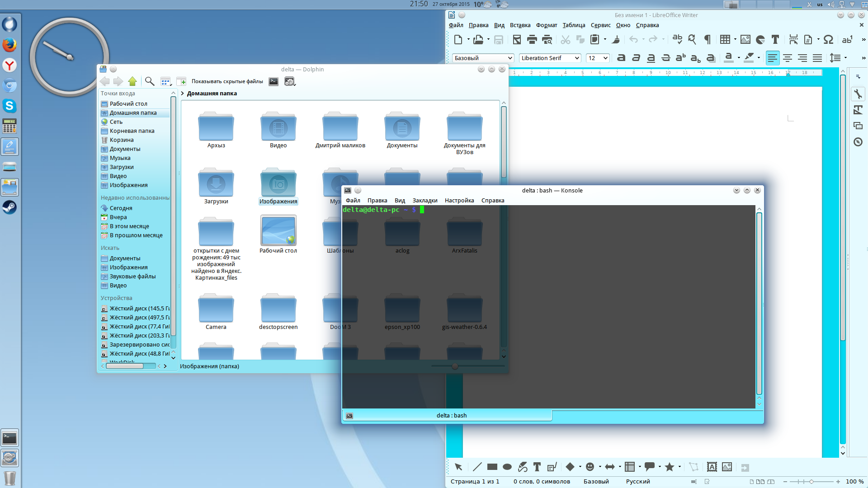Launch Steam from the left dock
This screenshot has height=488, width=868.
tap(9, 207)
